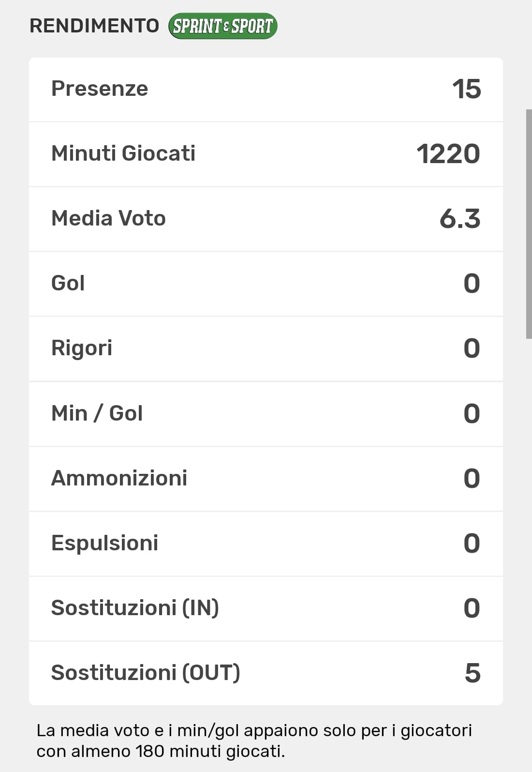Click the vertical scrollbar thumb

tap(529, 224)
